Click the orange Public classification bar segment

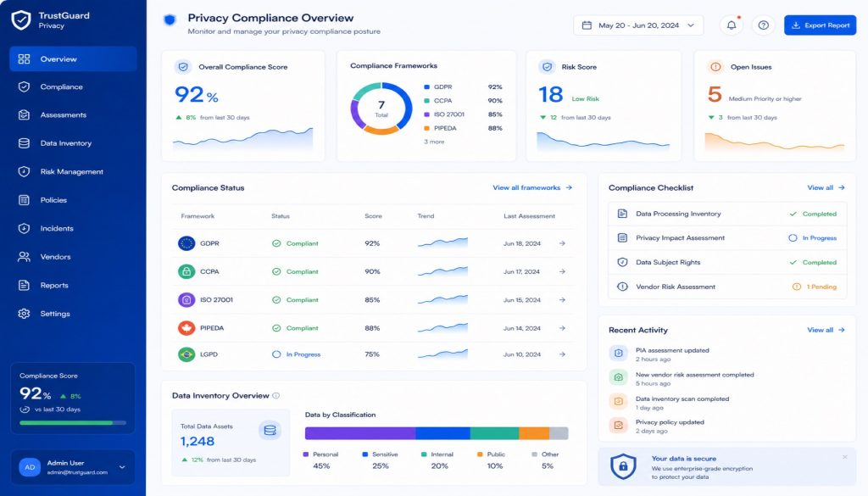[x=534, y=433]
